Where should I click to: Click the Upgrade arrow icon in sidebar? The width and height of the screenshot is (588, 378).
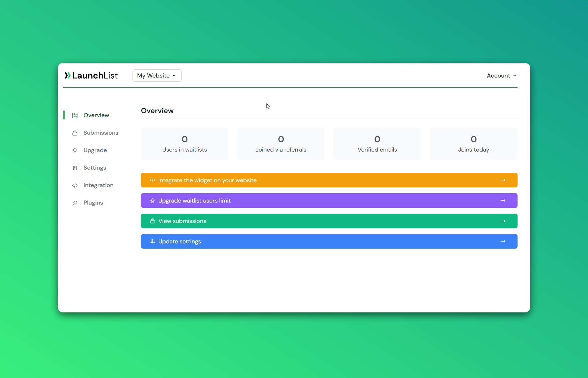[x=75, y=150]
